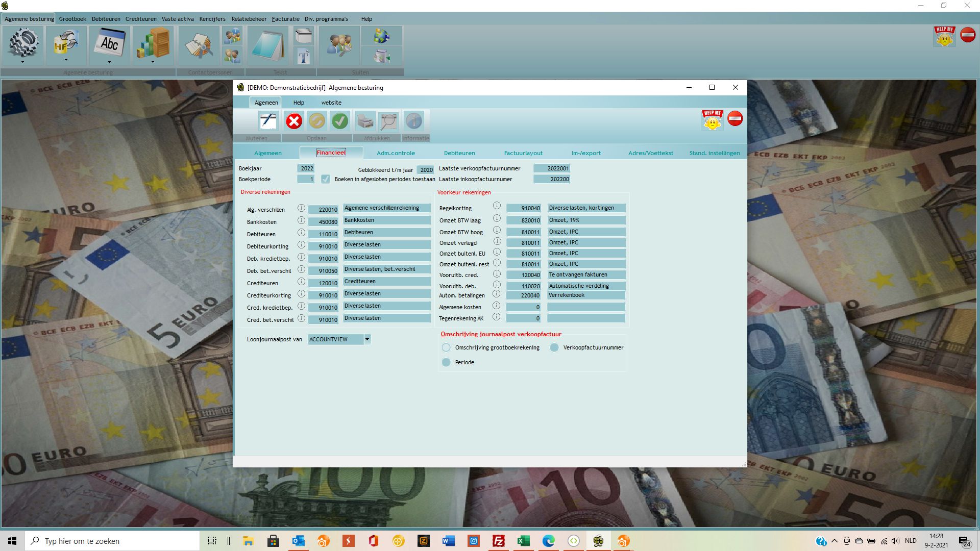Toggle Boeken in afgesloten periodes toestaan checkbox
This screenshot has height=551, width=980.
[x=326, y=179]
